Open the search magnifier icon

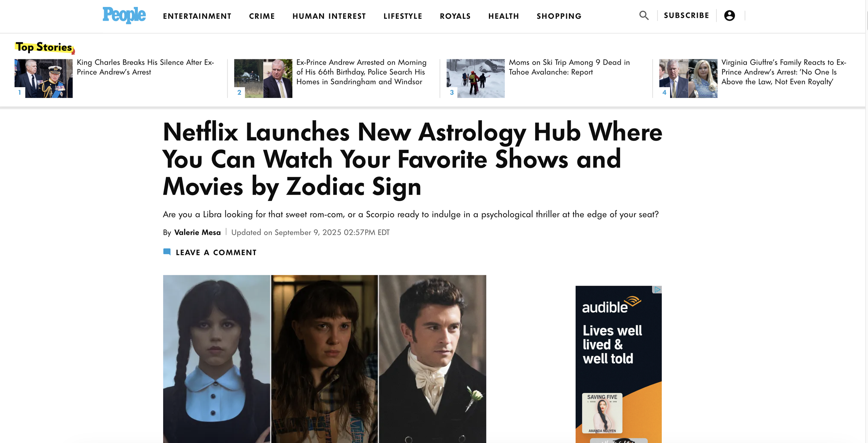(644, 16)
